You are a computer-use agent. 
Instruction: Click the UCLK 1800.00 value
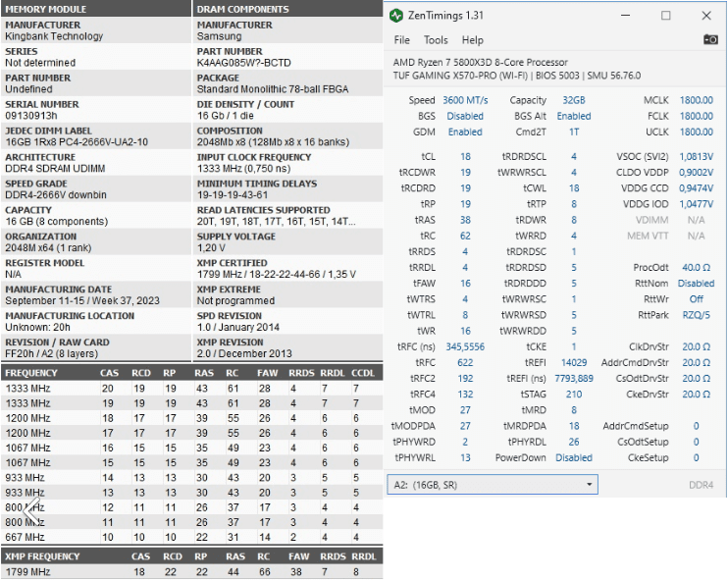[696, 132]
